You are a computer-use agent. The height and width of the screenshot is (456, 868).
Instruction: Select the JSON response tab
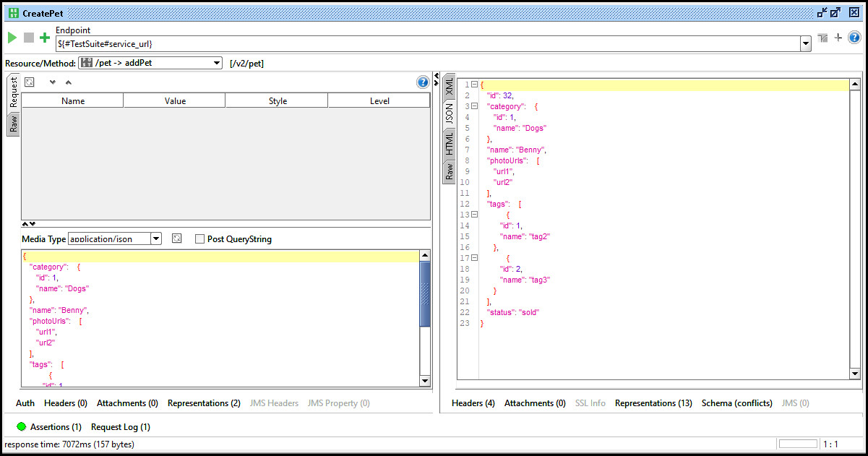(449, 115)
